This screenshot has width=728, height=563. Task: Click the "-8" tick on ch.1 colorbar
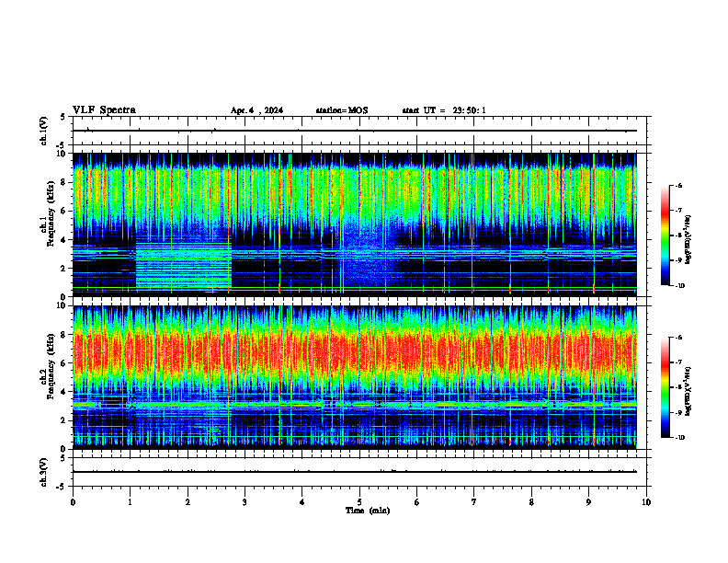coord(678,236)
